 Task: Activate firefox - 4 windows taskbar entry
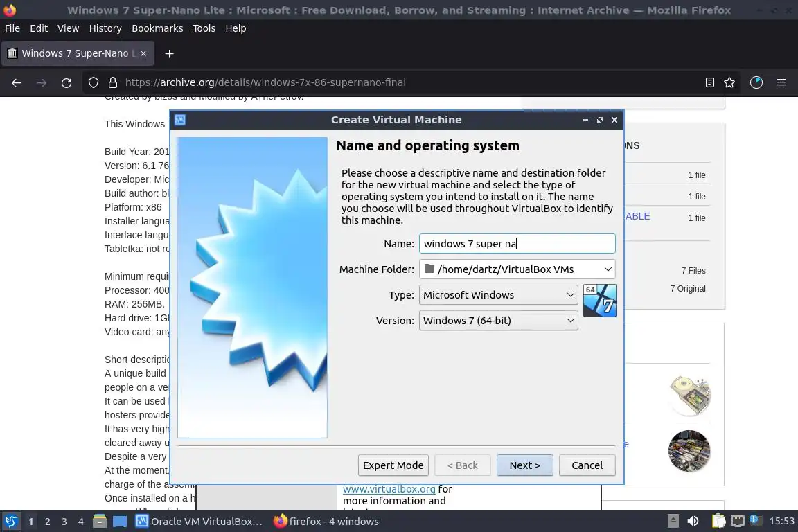(326, 522)
